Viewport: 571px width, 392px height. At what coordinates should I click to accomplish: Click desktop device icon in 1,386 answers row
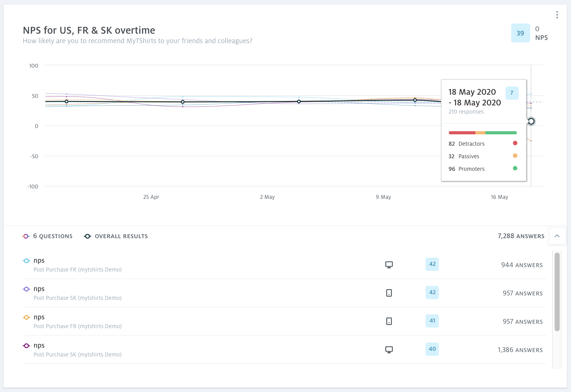(x=389, y=350)
